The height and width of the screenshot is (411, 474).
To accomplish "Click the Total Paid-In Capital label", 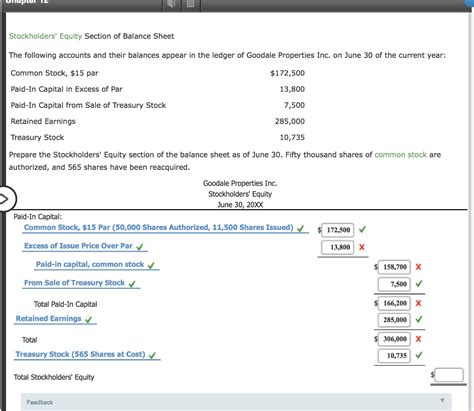I will [x=65, y=304].
